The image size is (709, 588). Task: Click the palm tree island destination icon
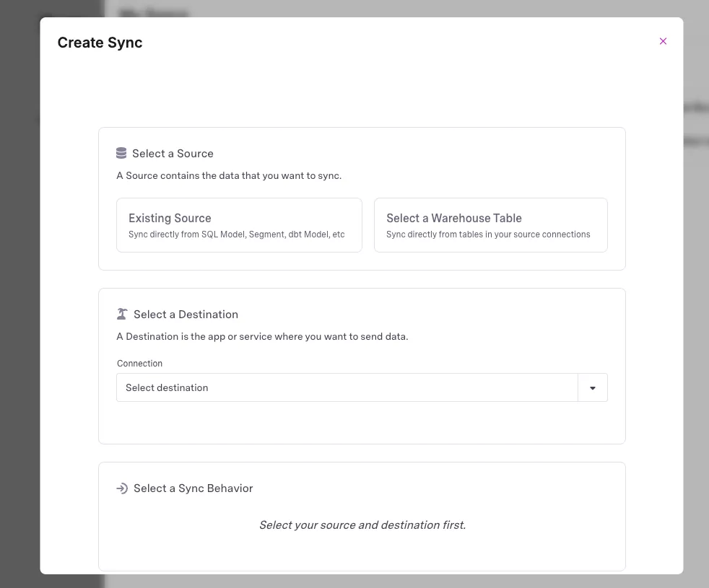[x=121, y=314]
